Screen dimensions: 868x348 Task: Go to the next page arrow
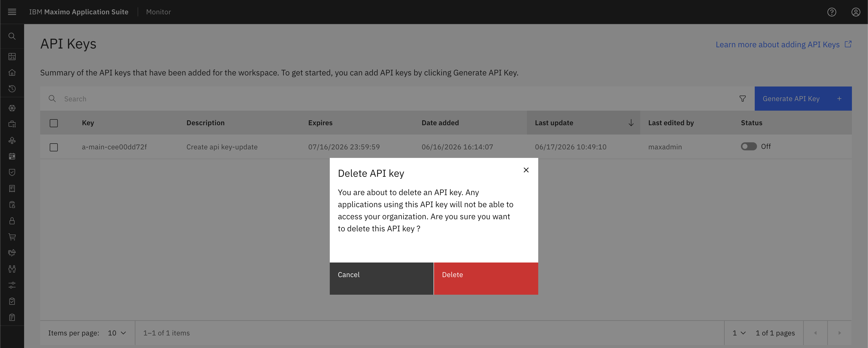(839, 333)
